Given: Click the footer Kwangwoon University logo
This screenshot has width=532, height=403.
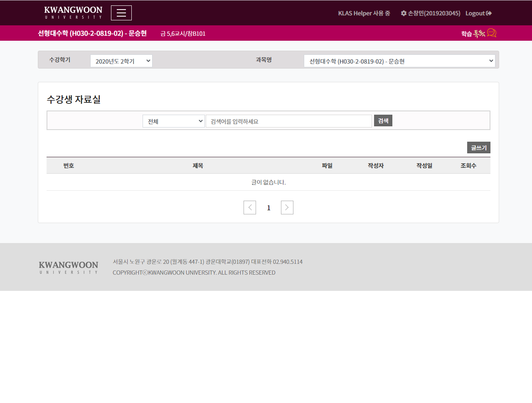Looking at the screenshot, I should pos(69,267).
